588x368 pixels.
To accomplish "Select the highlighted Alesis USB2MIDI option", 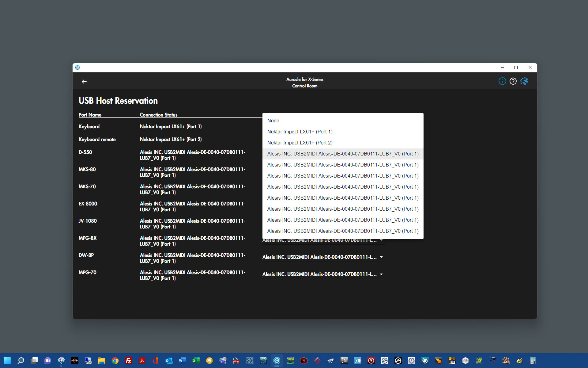I will 343,154.
